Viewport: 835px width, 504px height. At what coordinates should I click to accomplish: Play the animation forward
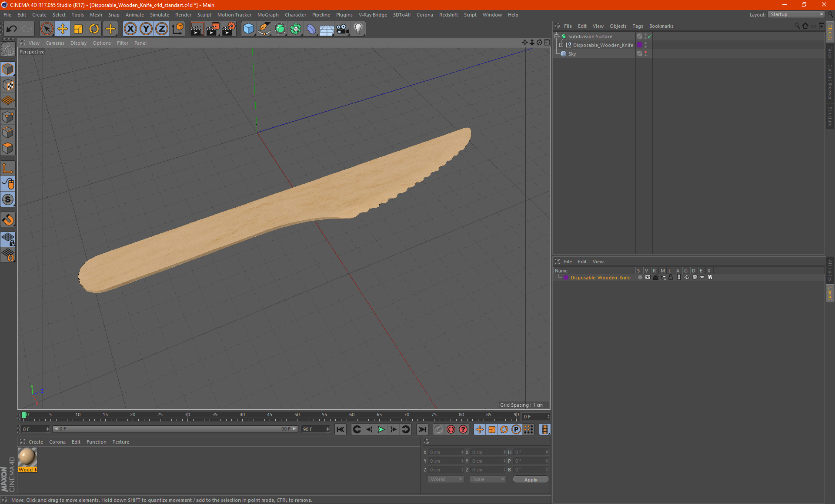pos(381,429)
